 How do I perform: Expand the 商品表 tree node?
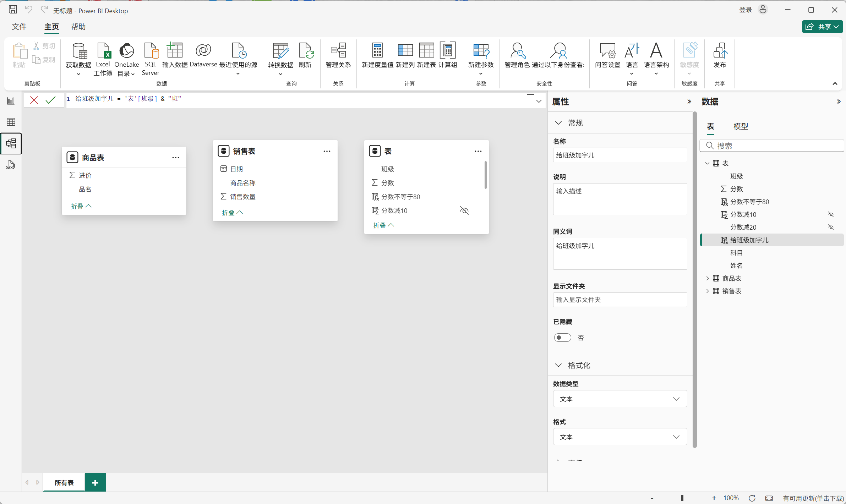pyautogui.click(x=707, y=278)
